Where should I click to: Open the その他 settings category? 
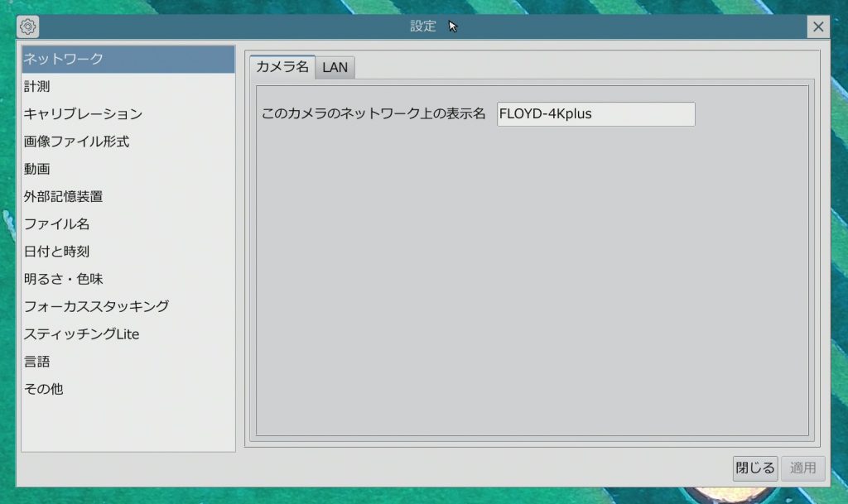coord(128,388)
